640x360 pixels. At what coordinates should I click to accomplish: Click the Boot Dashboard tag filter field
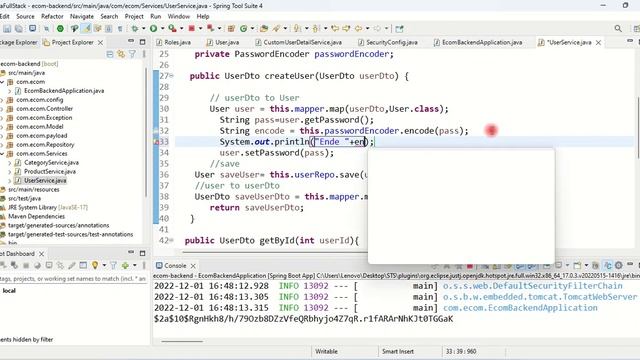click(x=73, y=279)
